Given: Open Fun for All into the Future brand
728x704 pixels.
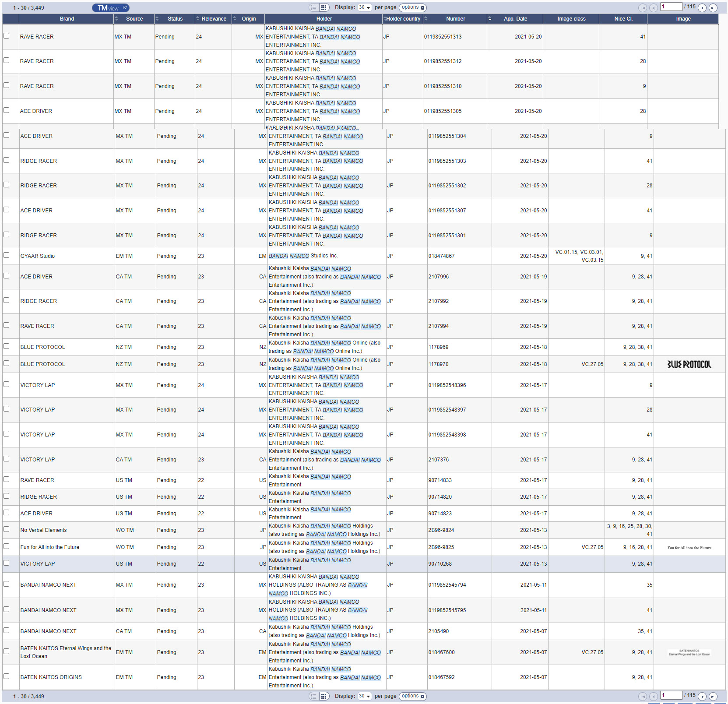Looking at the screenshot, I should [50, 547].
